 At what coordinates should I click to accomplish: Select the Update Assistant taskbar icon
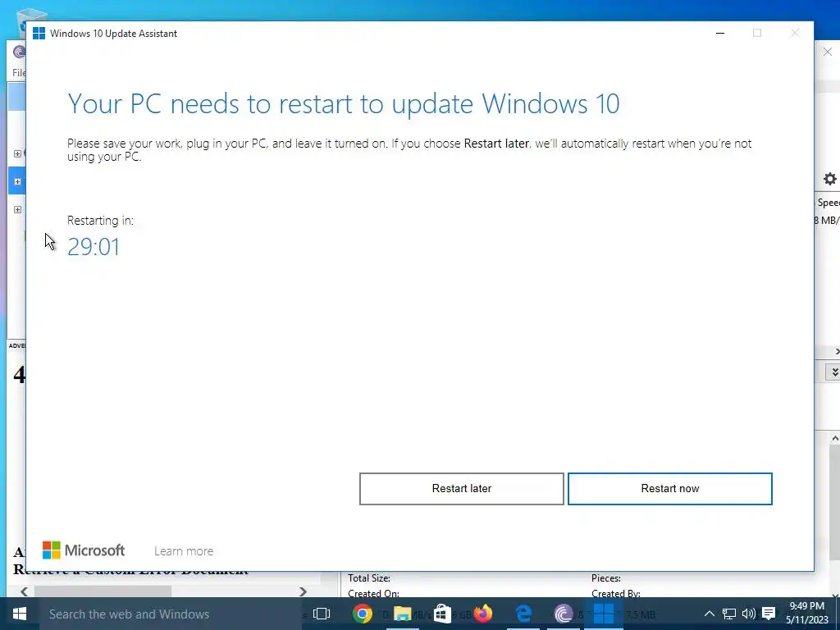(x=604, y=614)
